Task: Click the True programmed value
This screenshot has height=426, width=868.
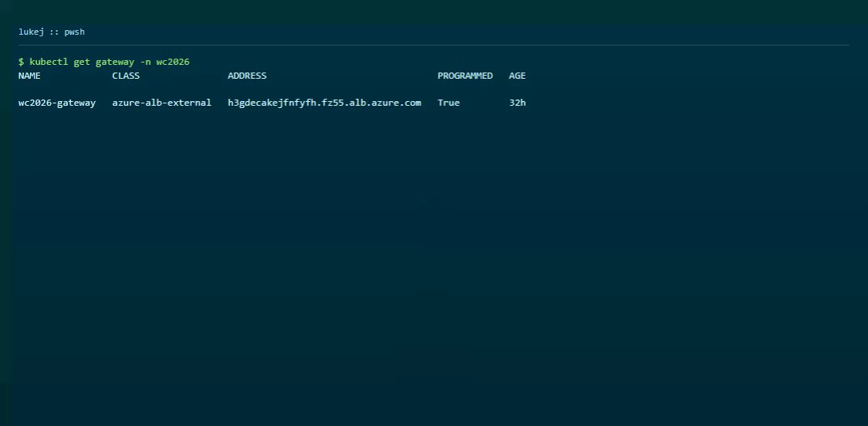Action: tap(448, 103)
